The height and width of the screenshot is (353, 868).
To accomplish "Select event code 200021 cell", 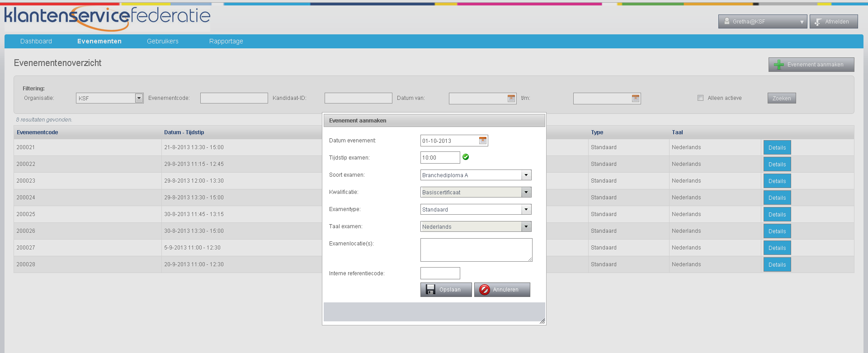I will click(87, 147).
